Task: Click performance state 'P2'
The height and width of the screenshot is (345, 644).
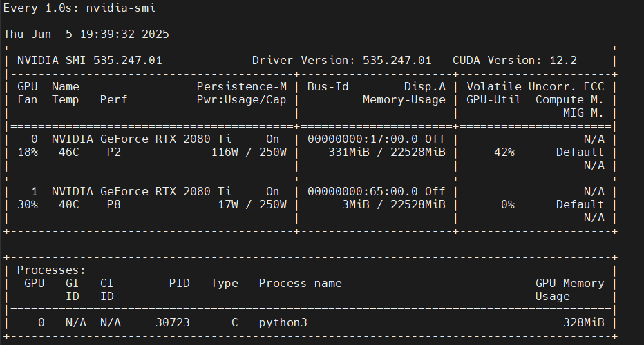Action: pyautogui.click(x=114, y=152)
